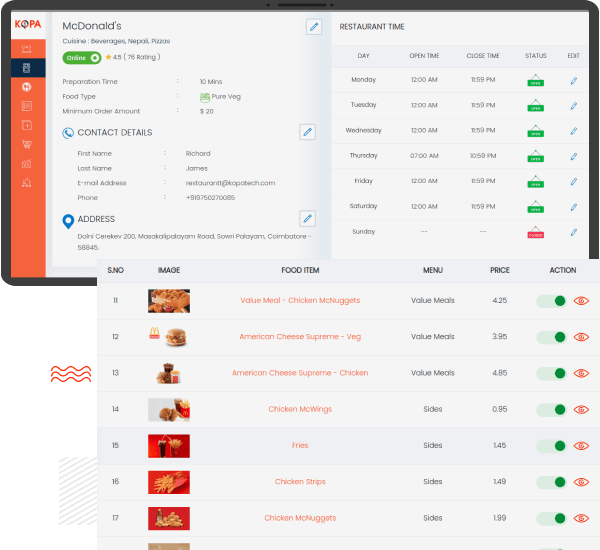Open the list document icon in sidebar
600x550 pixels.
(x=26, y=106)
